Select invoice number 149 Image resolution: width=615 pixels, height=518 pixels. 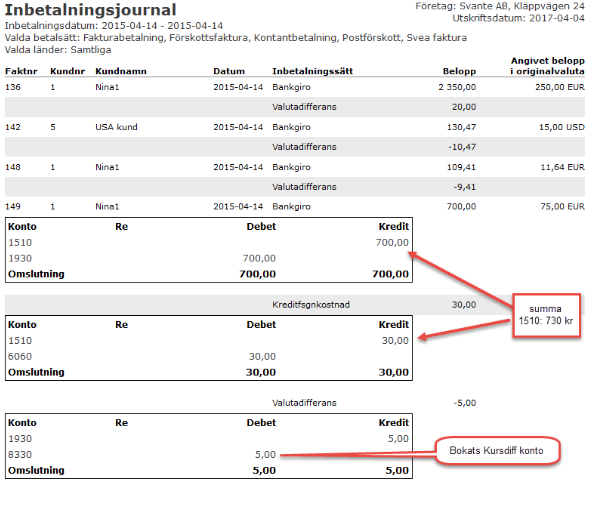click(x=13, y=206)
